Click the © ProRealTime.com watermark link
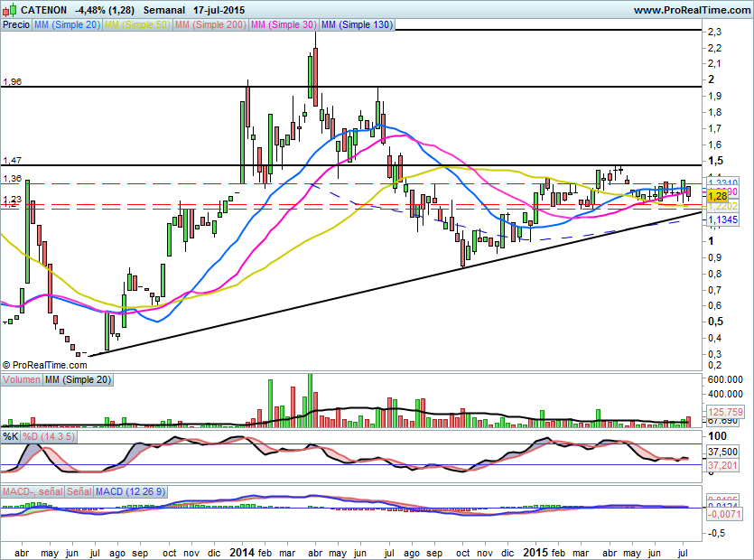Image resolution: width=754 pixels, height=560 pixels. point(40,364)
